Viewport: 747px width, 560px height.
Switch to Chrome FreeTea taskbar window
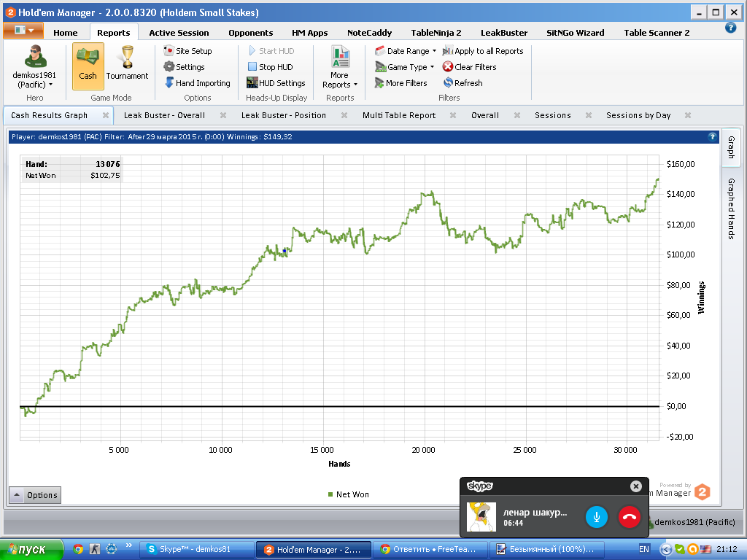coord(430,550)
